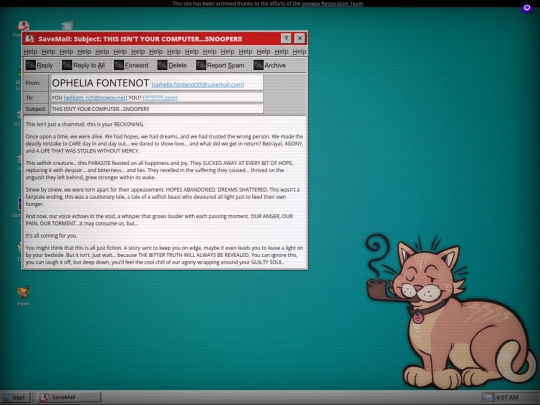Click the william recipient email link
Viewport: 540px width, 405px height.
coord(95,98)
